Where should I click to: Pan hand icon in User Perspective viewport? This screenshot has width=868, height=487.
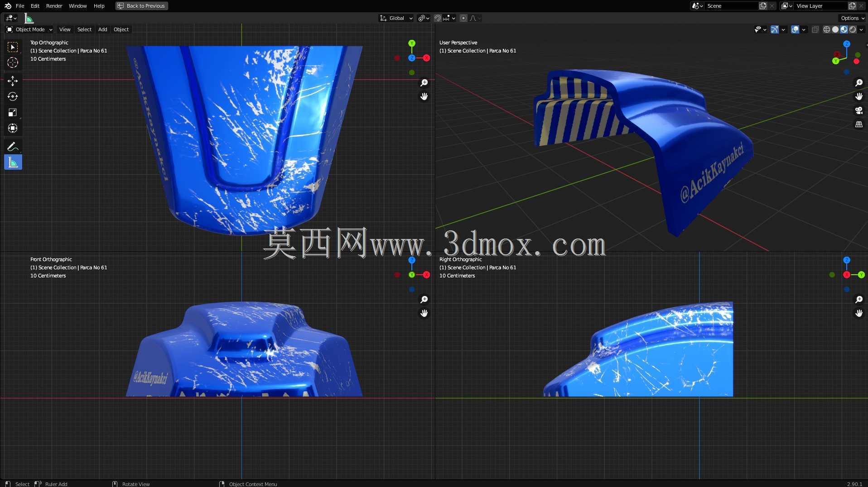[x=859, y=96]
